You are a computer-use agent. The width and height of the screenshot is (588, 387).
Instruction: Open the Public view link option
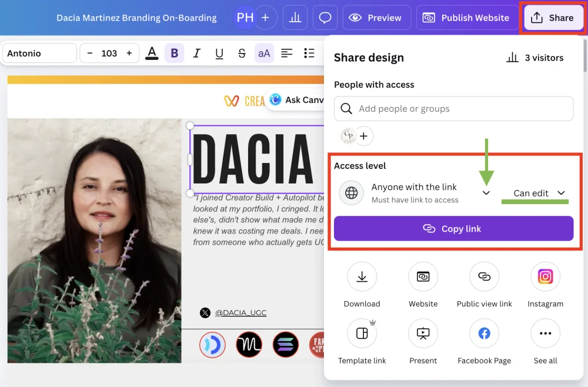click(x=484, y=276)
